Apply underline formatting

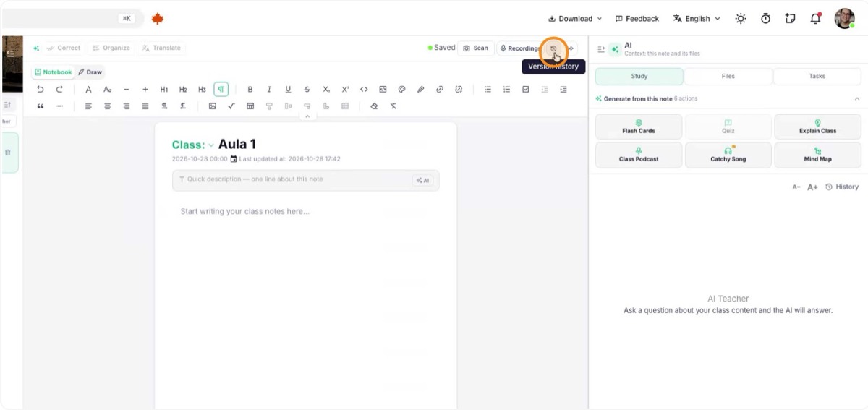coord(288,90)
